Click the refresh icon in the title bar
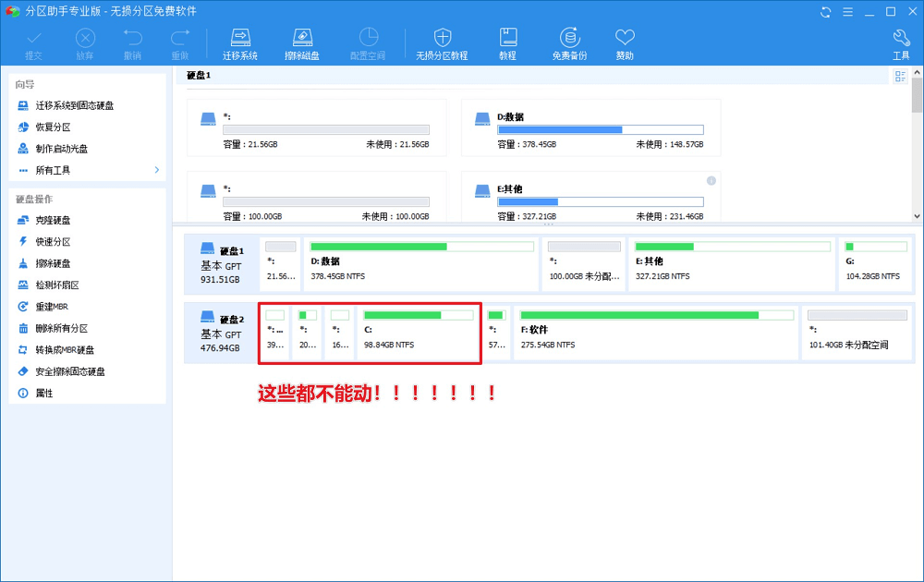Image resolution: width=924 pixels, height=582 pixels. (x=825, y=11)
